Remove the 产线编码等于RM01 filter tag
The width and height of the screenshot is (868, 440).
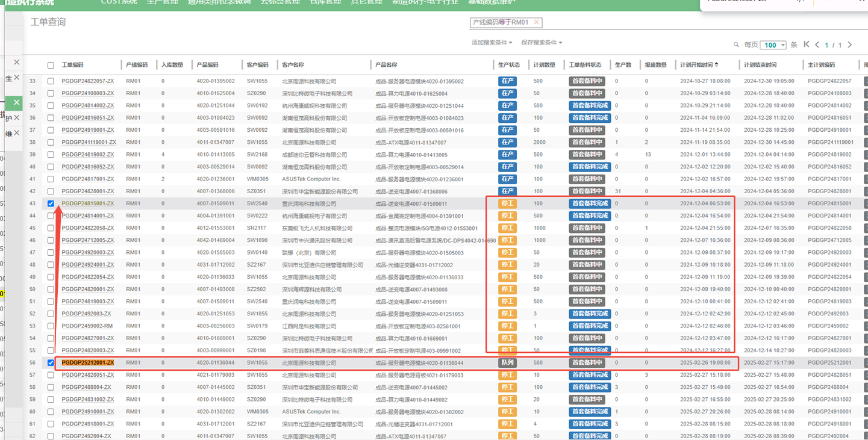point(537,22)
